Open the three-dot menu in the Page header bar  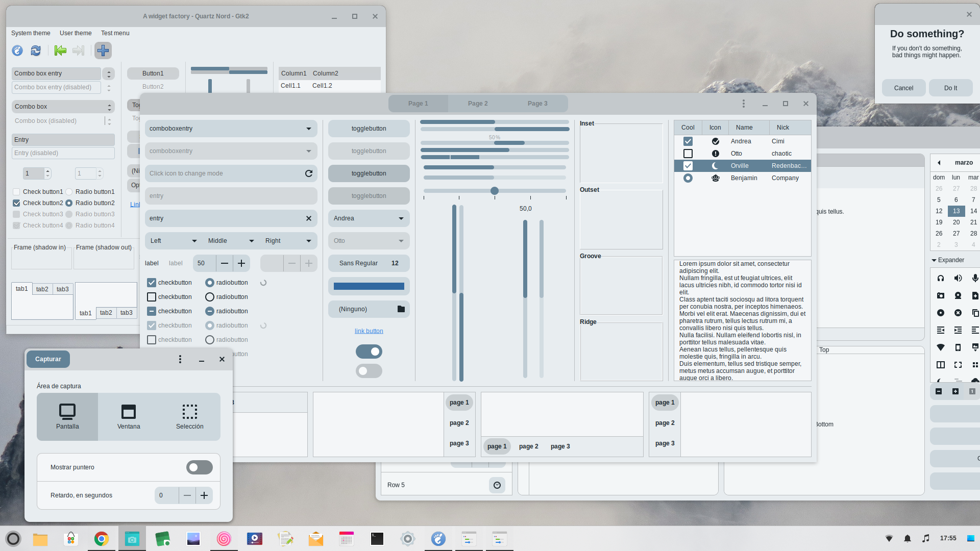point(744,104)
